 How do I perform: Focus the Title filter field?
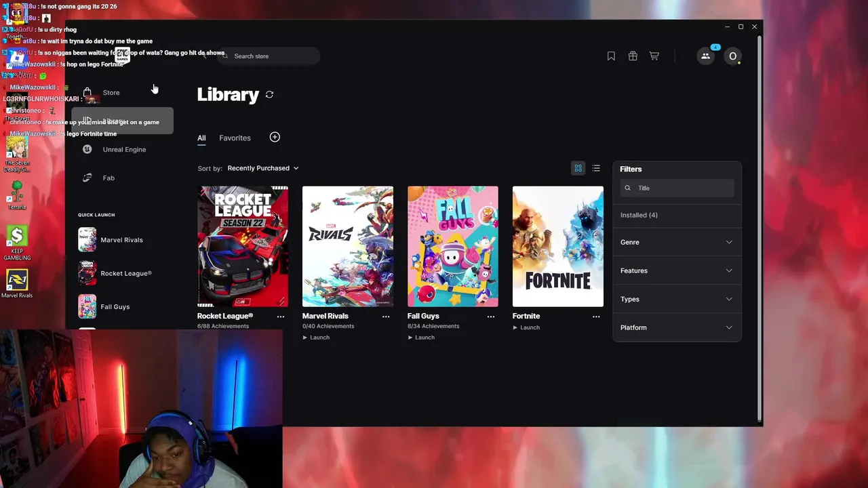[677, 188]
